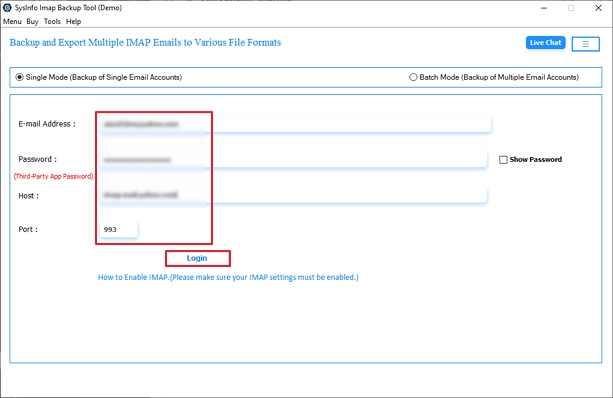The image size is (613, 398).
Task: Open the How to Enable IMAP link
Action: pyautogui.click(x=228, y=277)
